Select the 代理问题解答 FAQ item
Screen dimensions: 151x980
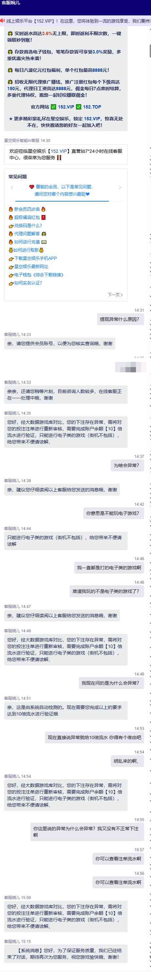(x=27, y=234)
